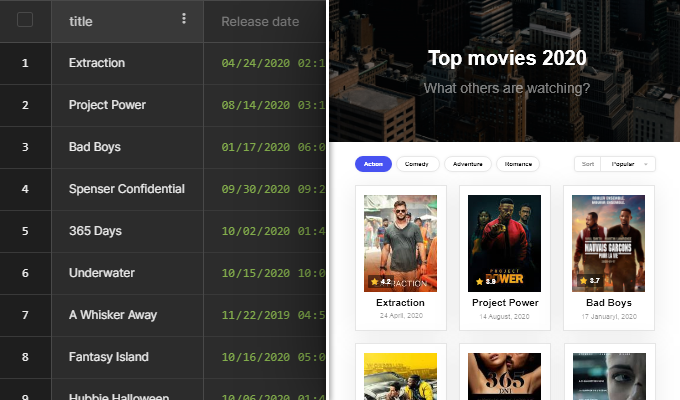680x400 pixels.
Task: Open the Project Power movie poster
Action: point(504,243)
